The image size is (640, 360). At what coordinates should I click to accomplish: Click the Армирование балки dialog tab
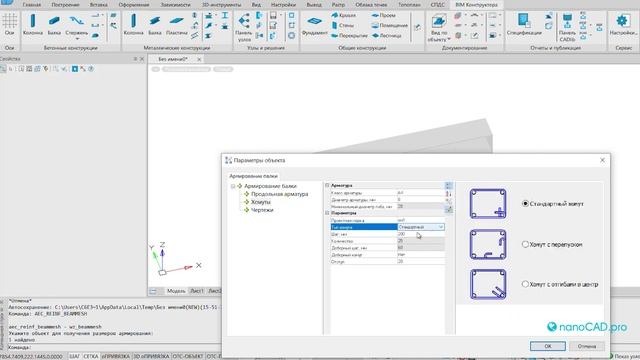coord(253,176)
